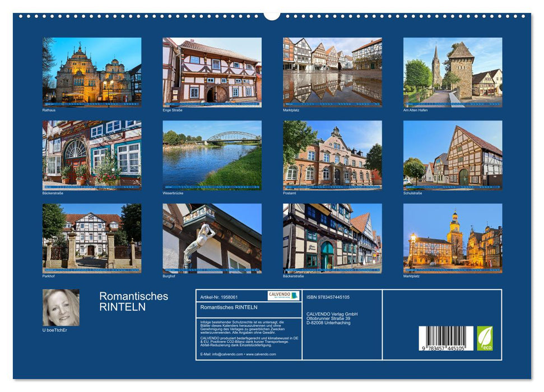Click the Romantisches RINTELN title text

coord(134,302)
